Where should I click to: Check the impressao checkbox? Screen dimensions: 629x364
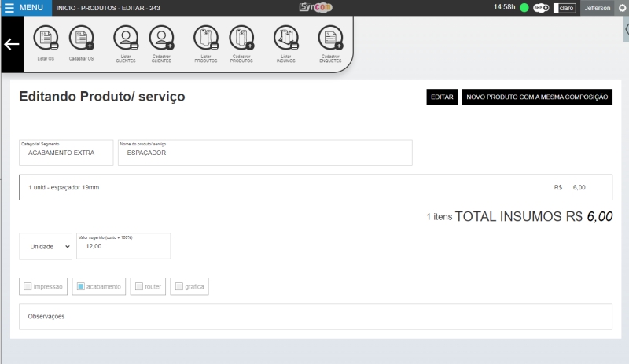pos(28,286)
